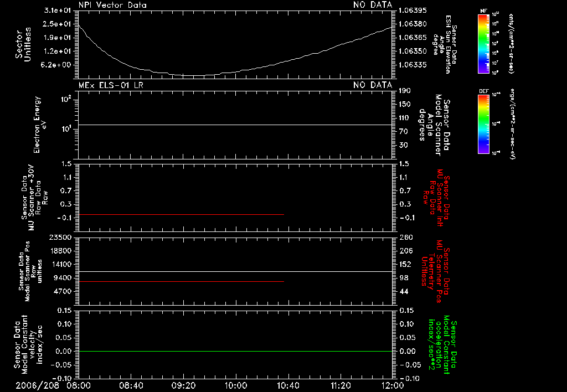The width and height of the screenshot is (567, 392).
Task: Click the 190 scanner angle tick value
Action: [405, 91]
